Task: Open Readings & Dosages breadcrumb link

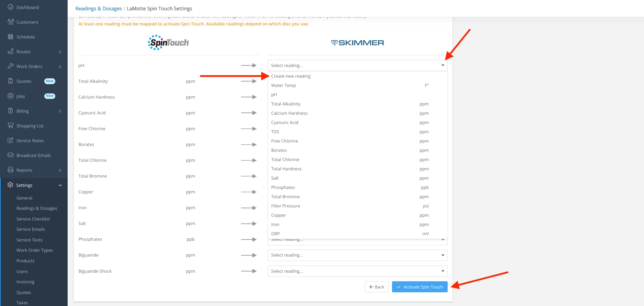Action: (99, 9)
